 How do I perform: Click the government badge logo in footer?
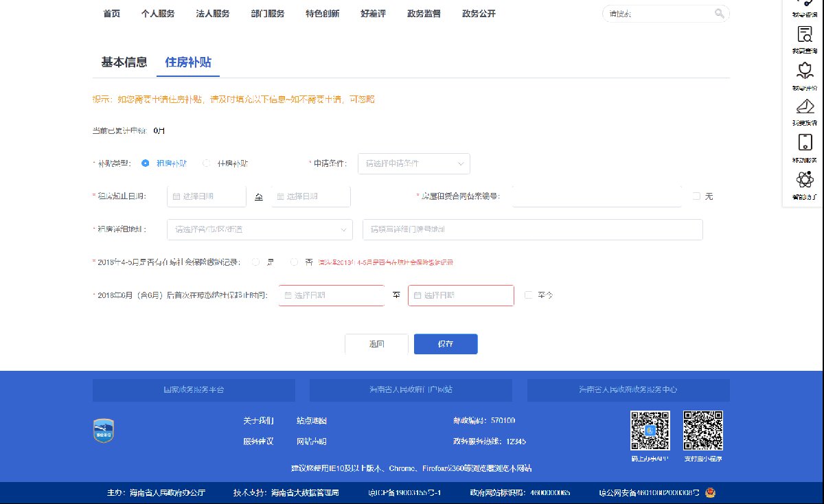[x=104, y=431]
